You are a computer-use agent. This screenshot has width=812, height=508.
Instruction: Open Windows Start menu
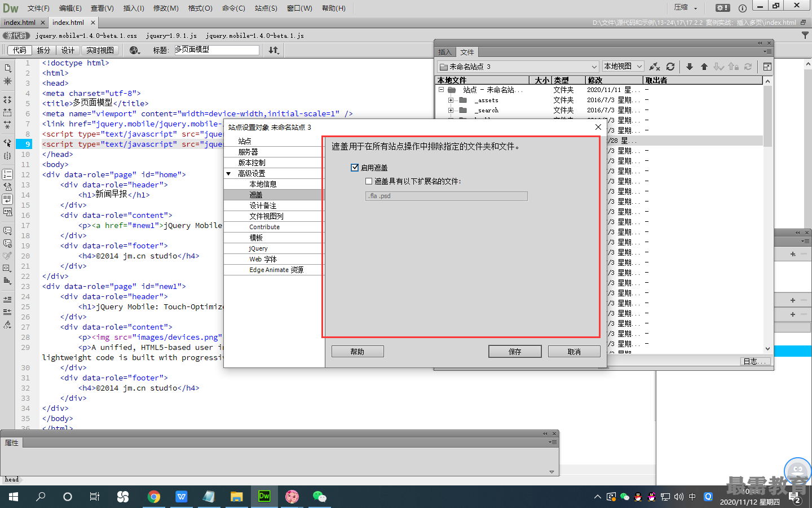(x=14, y=497)
